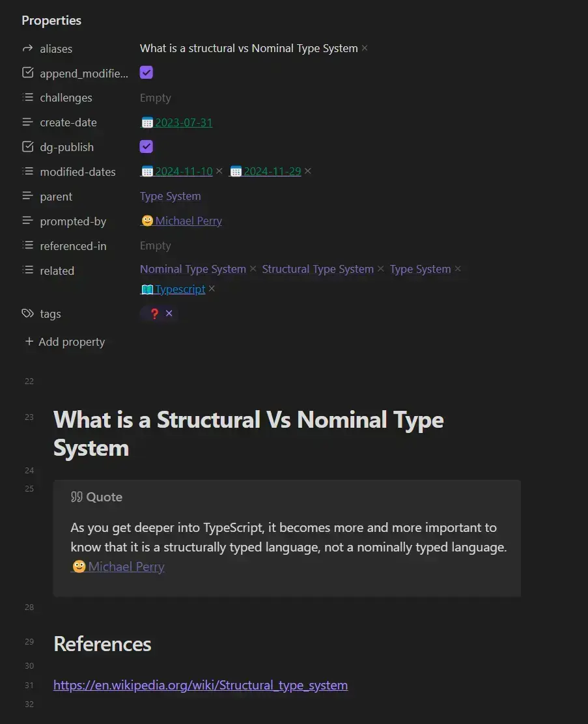Click the parent property text icon
The image size is (588, 724).
[x=27, y=196]
